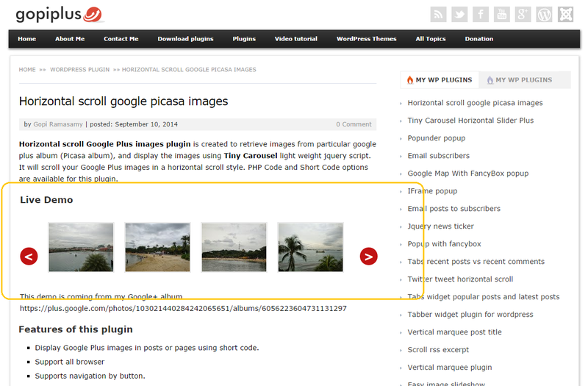588x386 pixels.
Task: Open Tabber widget plugin for wordpress link
Action: click(470, 315)
